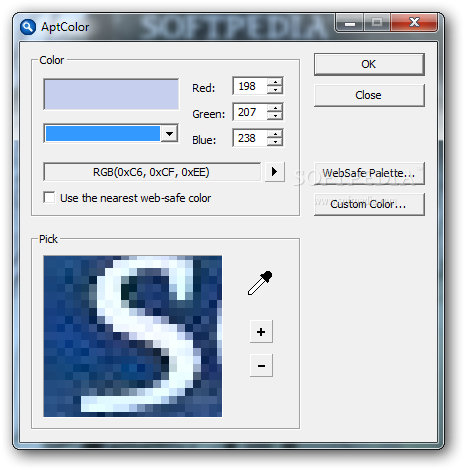Increase the Green value with up arrow

[275, 108]
